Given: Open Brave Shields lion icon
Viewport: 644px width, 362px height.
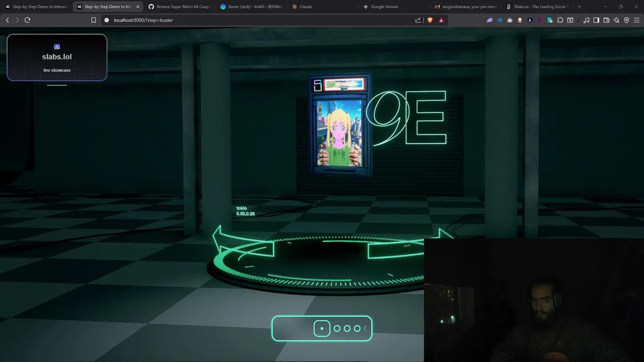Looking at the screenshot, I should (x=430, y=20).
